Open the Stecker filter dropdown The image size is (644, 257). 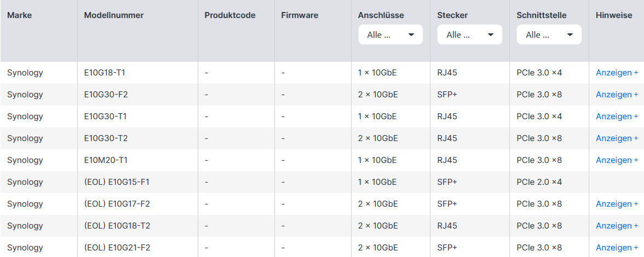pos(470,34)
